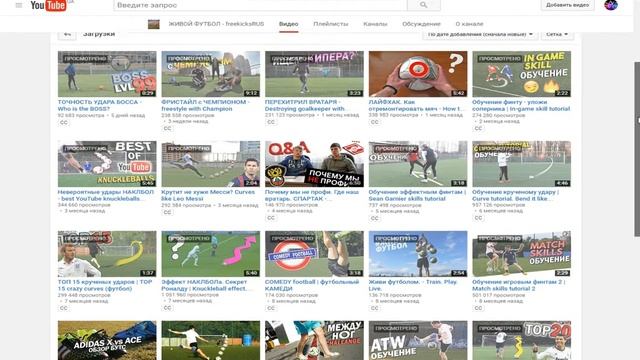Open video link ПЕРЕХИТРИЛ ВРАТАРЯ

(x=305, y=105)
